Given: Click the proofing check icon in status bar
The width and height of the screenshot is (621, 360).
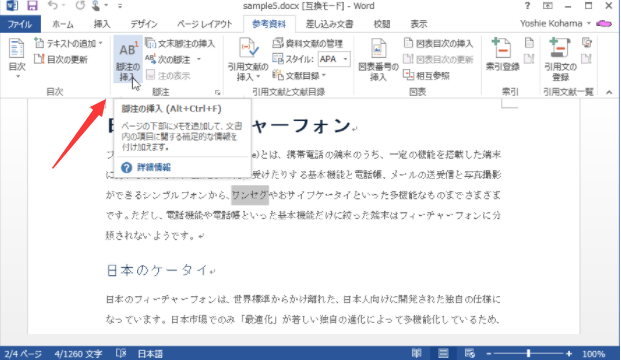Looking at the screenshot, I should click(x=121, y=353).
